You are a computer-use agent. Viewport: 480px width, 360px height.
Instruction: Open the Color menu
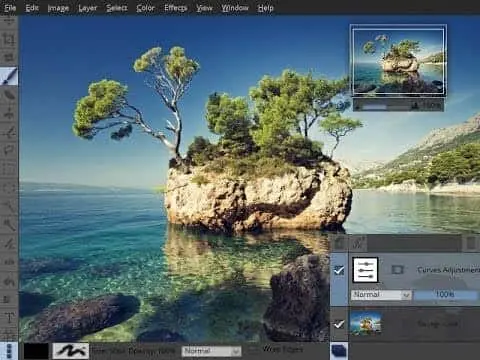coord(145,8)
